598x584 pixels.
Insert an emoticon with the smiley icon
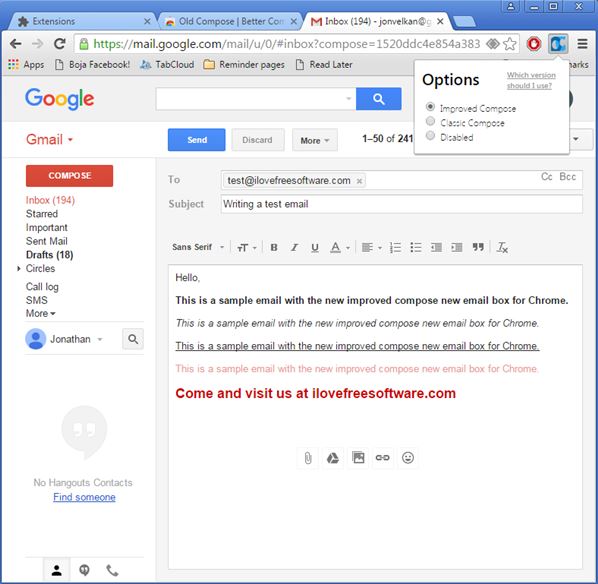pos(408,458)
